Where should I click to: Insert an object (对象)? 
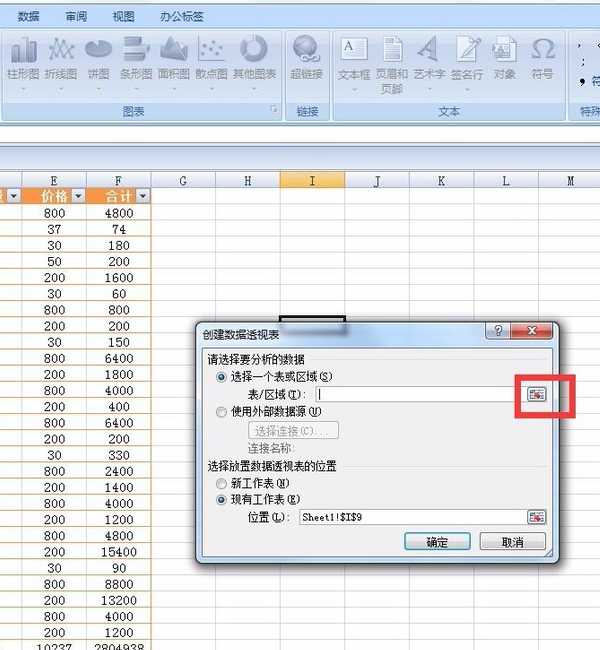(504, 59)
